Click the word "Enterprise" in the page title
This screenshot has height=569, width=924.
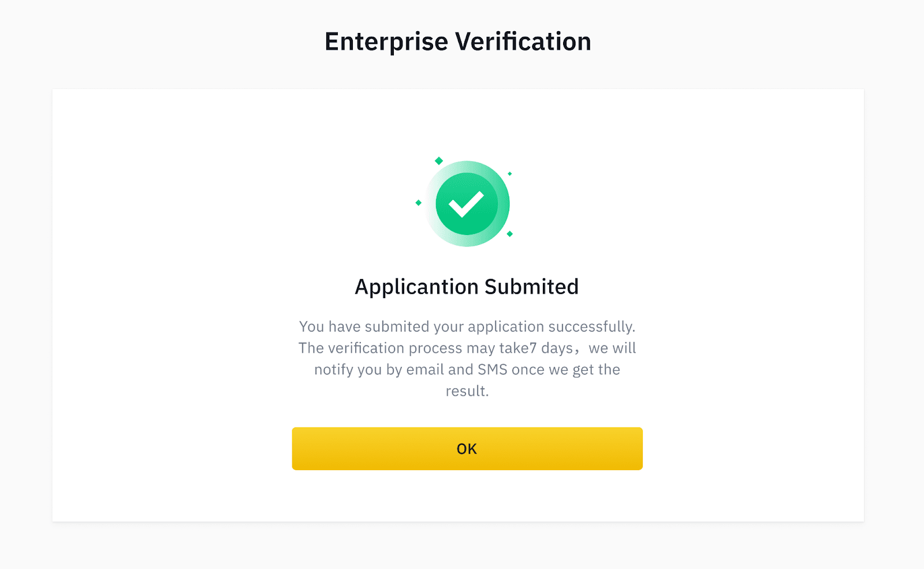(x=386, y=42)
